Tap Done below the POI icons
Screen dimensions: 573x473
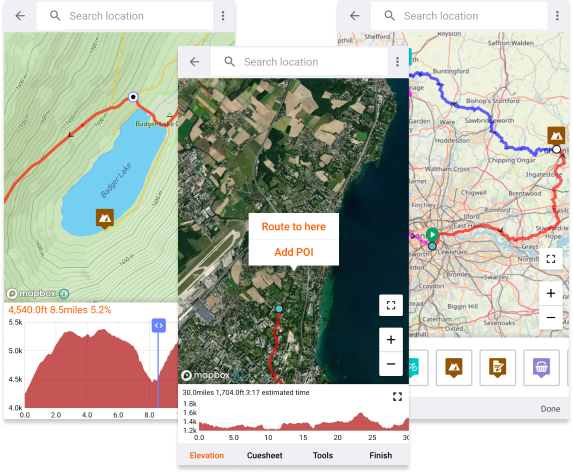coord(550,409)
